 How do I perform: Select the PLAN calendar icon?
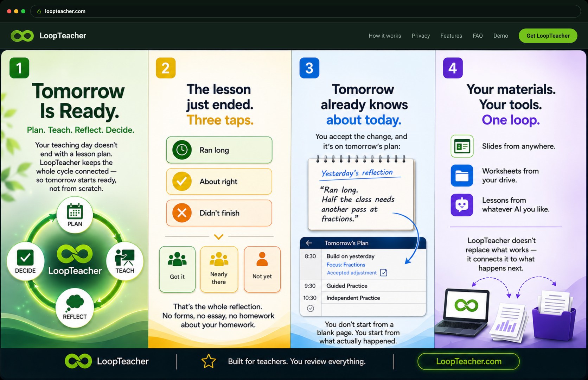click(75, 214)
